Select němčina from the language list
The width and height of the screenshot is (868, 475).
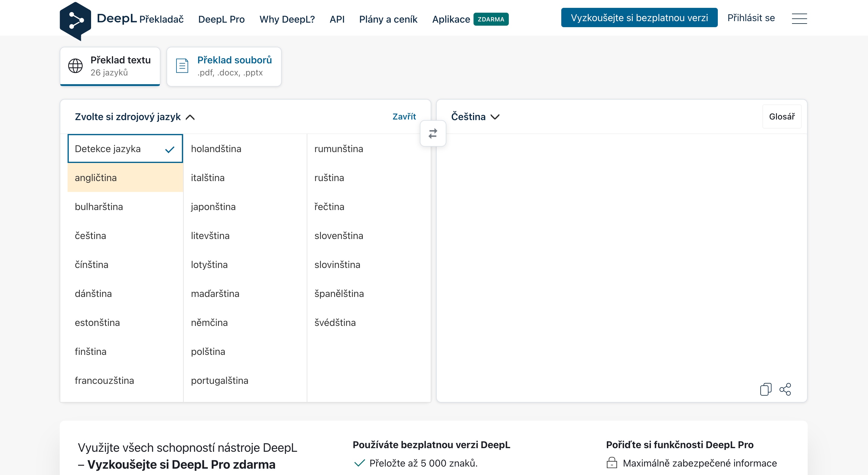(x=209, y=323)
